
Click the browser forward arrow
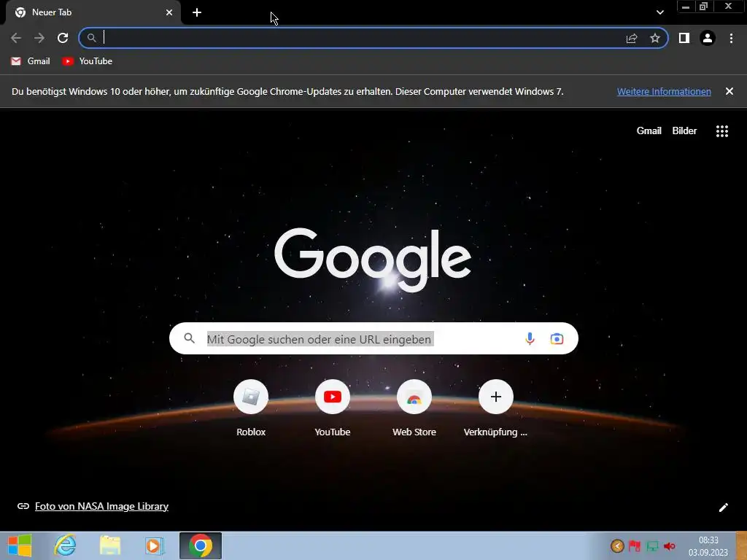point(39,38)
